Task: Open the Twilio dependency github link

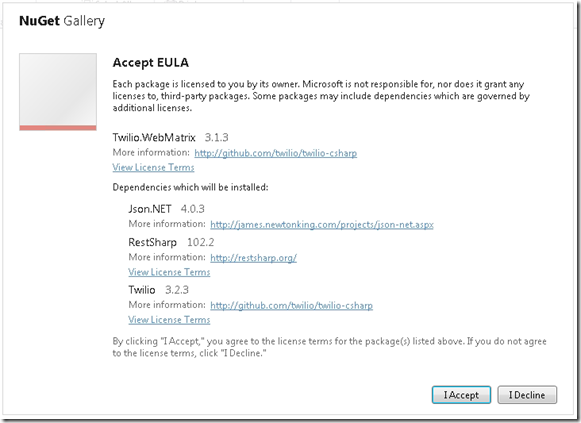Action: tap(291, 305)
